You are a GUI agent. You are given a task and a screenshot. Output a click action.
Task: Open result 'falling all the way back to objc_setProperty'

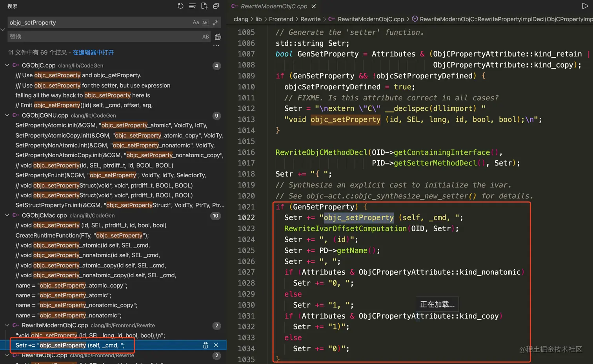(x=83, y=95)
